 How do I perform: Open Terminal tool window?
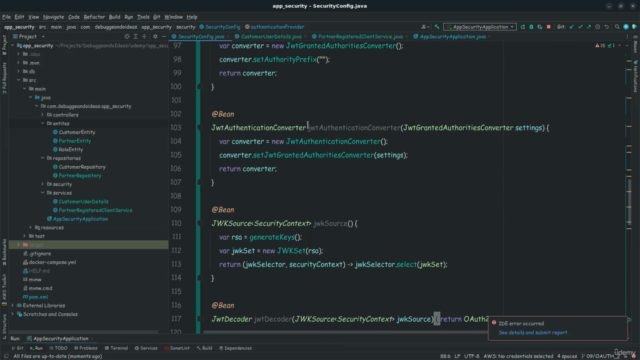coord(116,348)
